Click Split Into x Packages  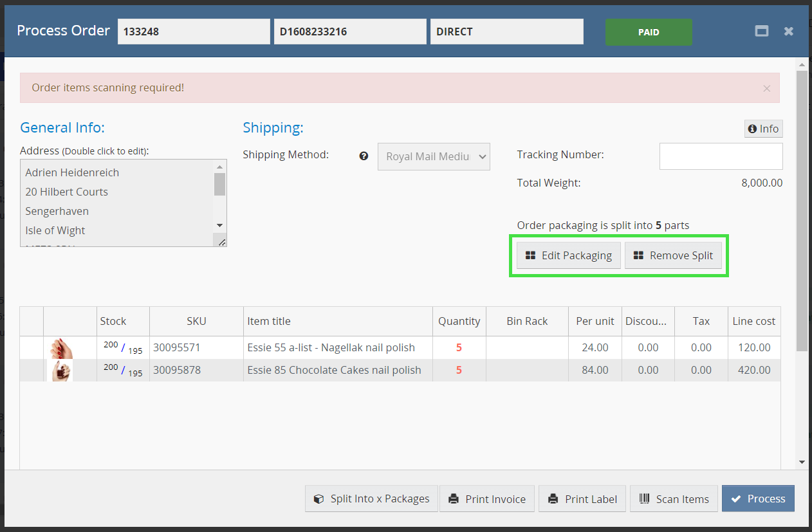pos(371,499)
